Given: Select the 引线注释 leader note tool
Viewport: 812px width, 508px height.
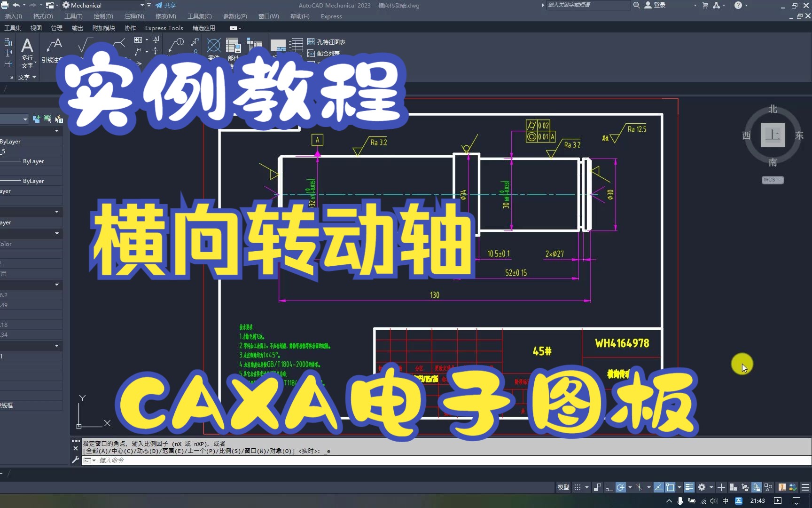Looking at the screenshot, I should click(53, 51).
